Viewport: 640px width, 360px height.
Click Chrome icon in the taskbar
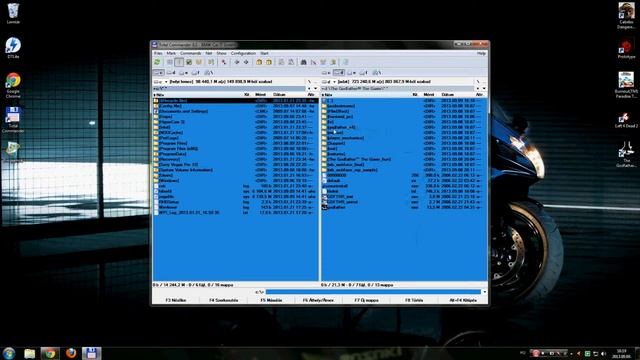point(50,353)
